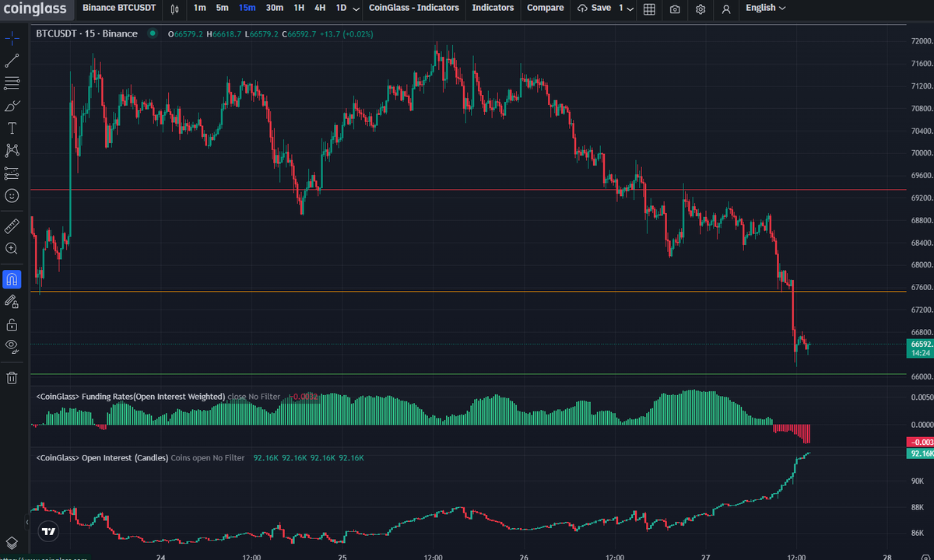Screen dimensions: 934x560
Task: Open the grid layout selector icon
Action: [649, 9]
